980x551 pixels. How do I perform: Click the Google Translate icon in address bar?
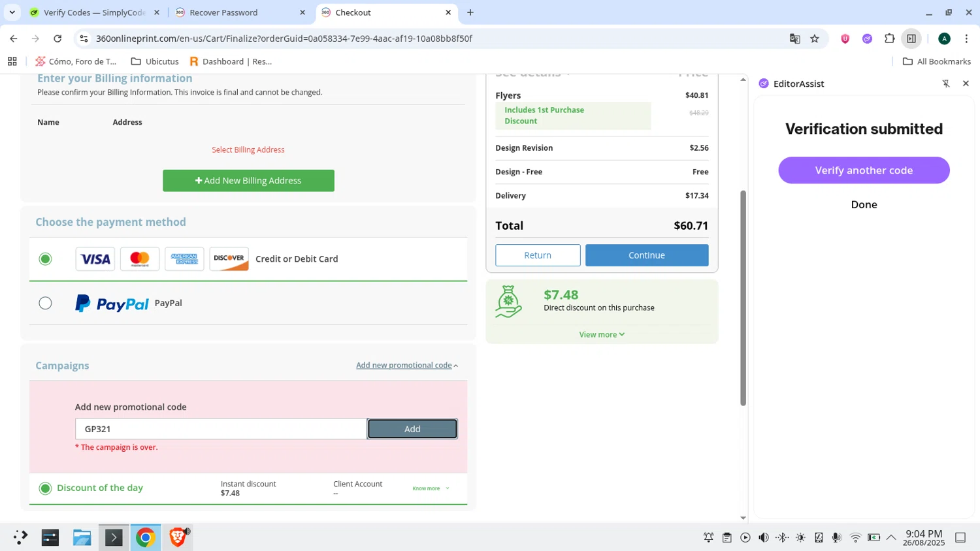point(794,39)
